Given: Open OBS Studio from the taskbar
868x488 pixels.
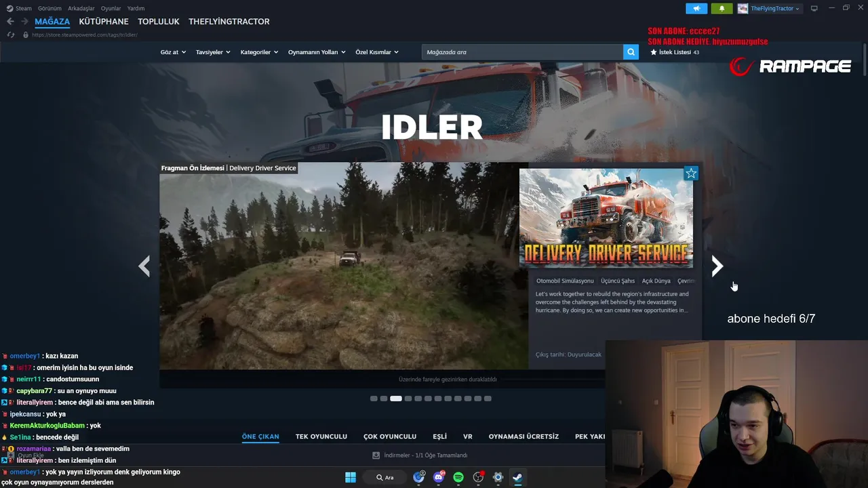Looking at the screenshot, I should (x=478, y=477).
